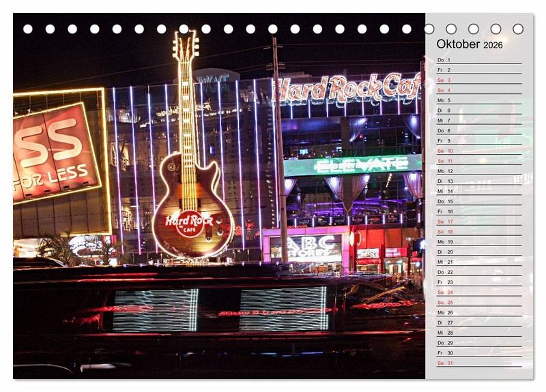Image resolution: width=546 pixels, height=392 pixels.
Task: Select the date row 'Di 20'
Action: [x=479, y=252]
